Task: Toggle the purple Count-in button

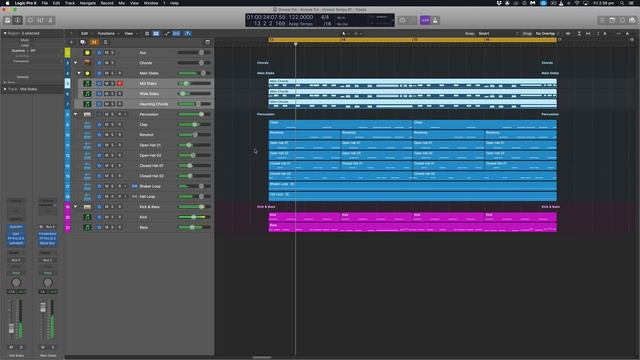Action: point(425,20)
